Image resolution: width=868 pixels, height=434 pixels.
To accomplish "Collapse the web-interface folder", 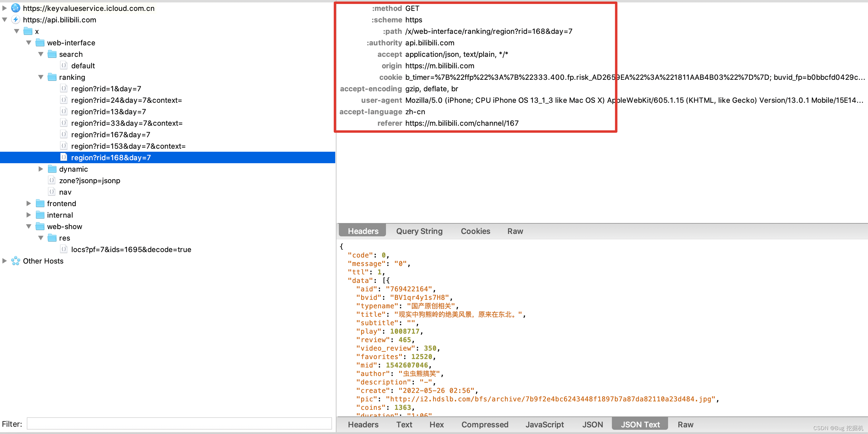I will click(x=29, y=43).
